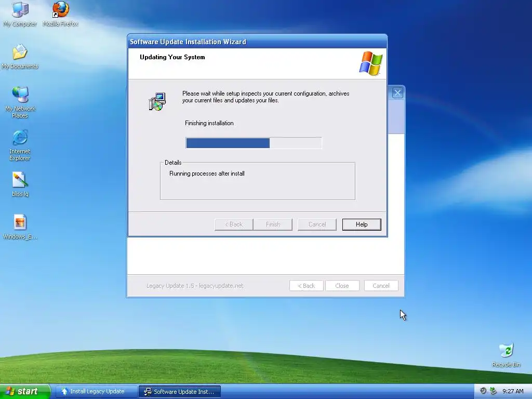Screen dimensions: 532x399
Task: Click < Back in the Legacy Update window
Action: coord(307,286)
